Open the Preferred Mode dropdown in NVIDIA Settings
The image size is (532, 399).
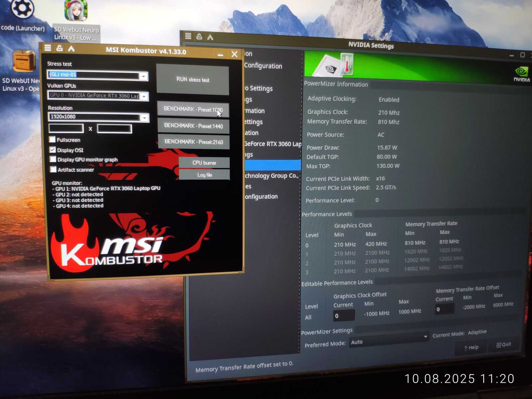coord(389,339)
